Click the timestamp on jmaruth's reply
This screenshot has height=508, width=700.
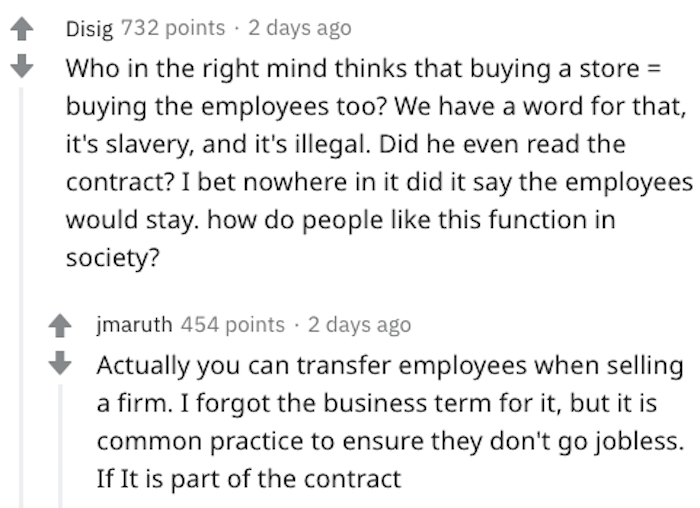pyautogui.click(x=360, y=324)
